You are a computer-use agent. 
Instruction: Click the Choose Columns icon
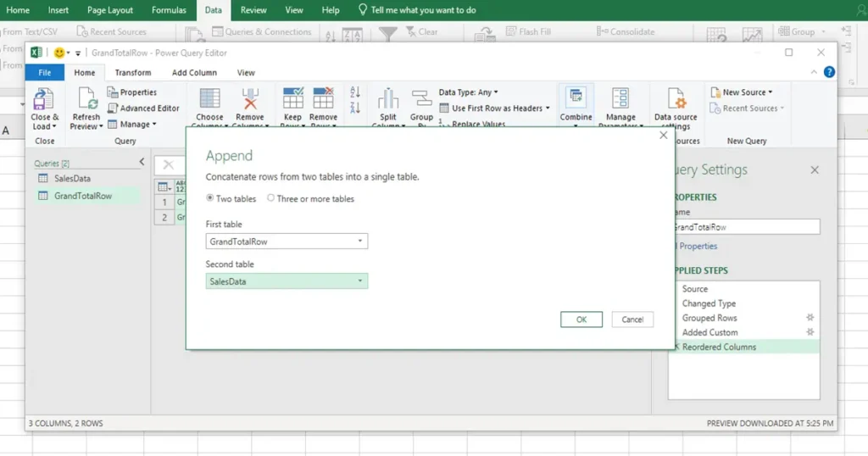click(x=210, y=100)
